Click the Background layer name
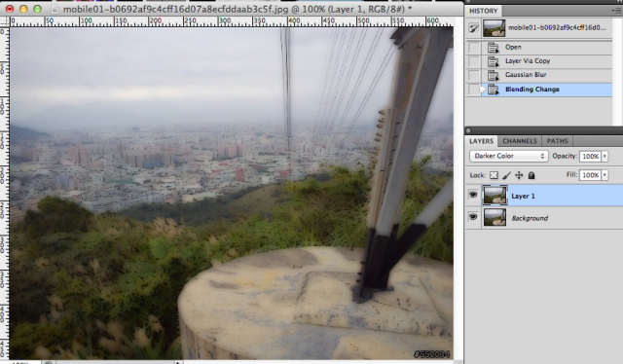Viewport: 623px width, 364px height. pos(530,218)
